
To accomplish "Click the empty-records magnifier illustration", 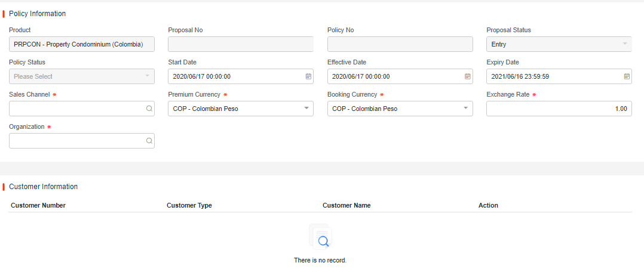I will tap(321, 238).
